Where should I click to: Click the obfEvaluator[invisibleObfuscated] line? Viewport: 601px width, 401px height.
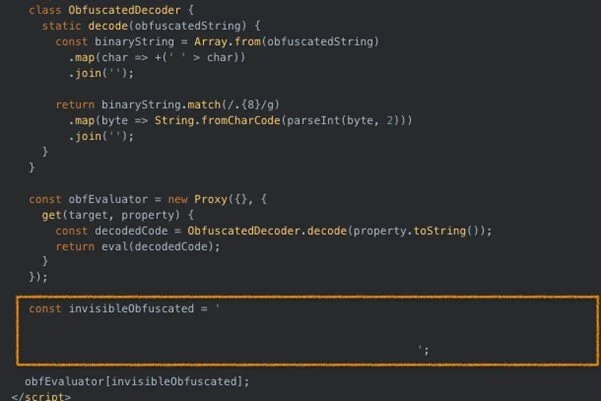click(137, 381)
